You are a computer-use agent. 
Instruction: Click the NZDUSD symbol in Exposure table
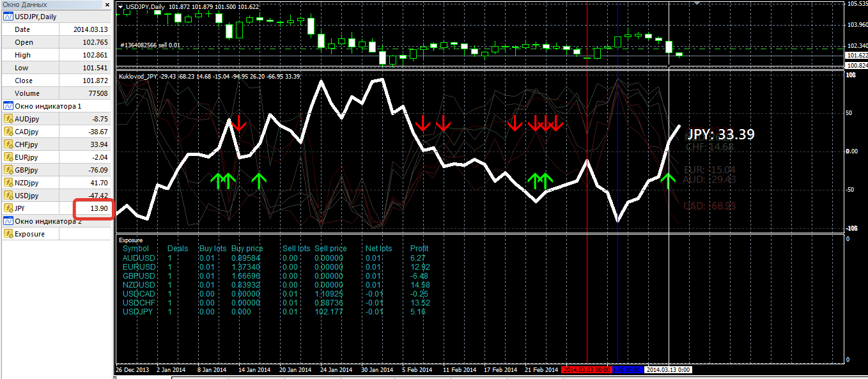click(139, 284)
